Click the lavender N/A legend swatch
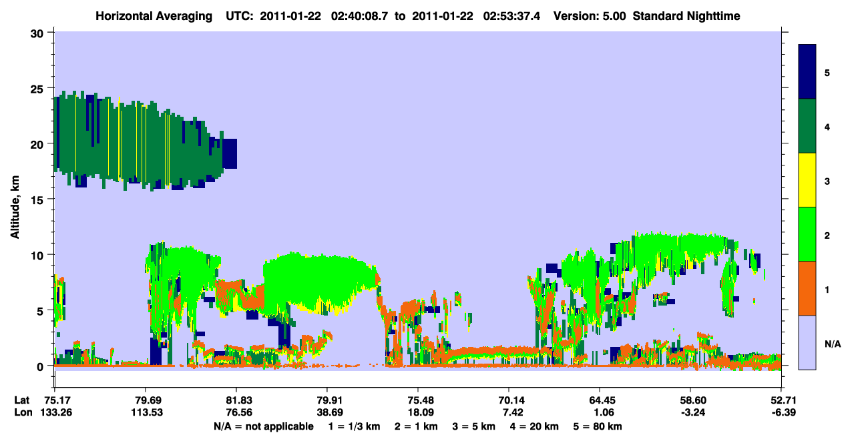This screenshot has height=445, width=868. 807,342
